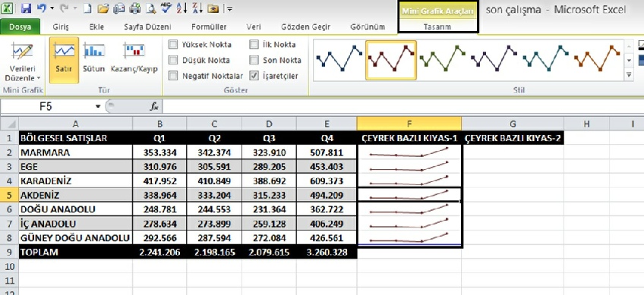Tick the Yüksek Nokta checkbox

[x=173, y=44]
